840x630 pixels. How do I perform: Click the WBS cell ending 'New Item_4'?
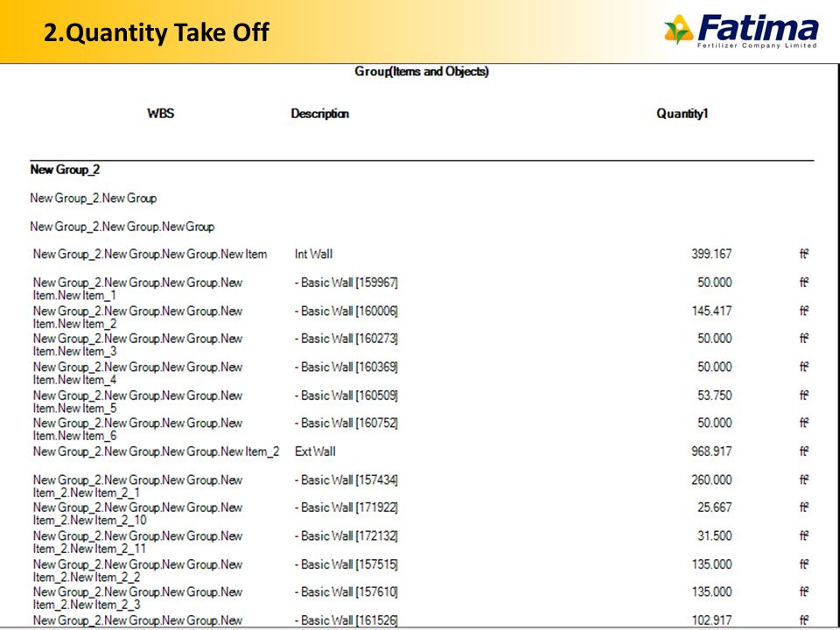pos(137,374)
